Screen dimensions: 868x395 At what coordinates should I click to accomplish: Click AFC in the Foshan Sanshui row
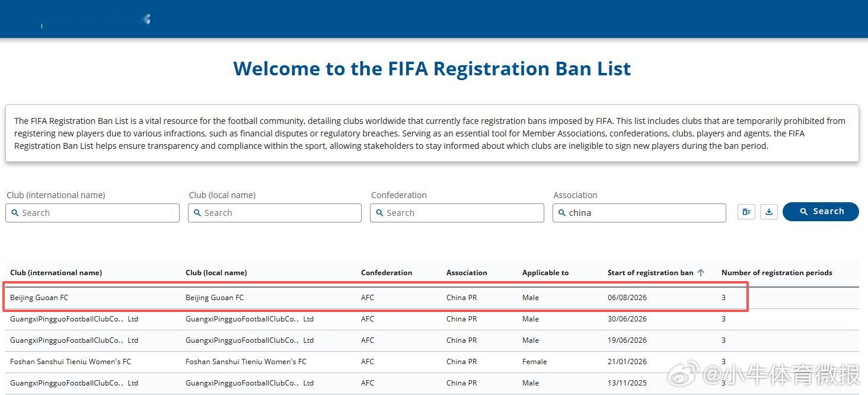[x=368, y=362]
